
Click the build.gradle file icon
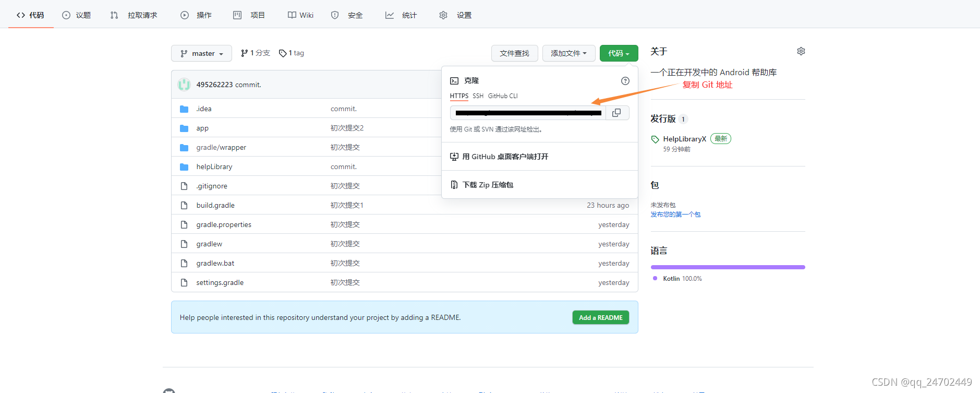(184, 206)
